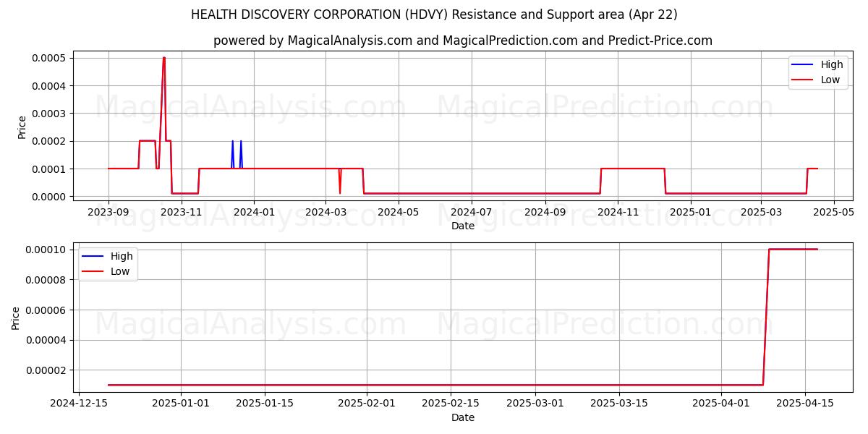Click the 2025-03-01 date tick label
The width and height of the screenshot is (868, 434).
(535, 404)
